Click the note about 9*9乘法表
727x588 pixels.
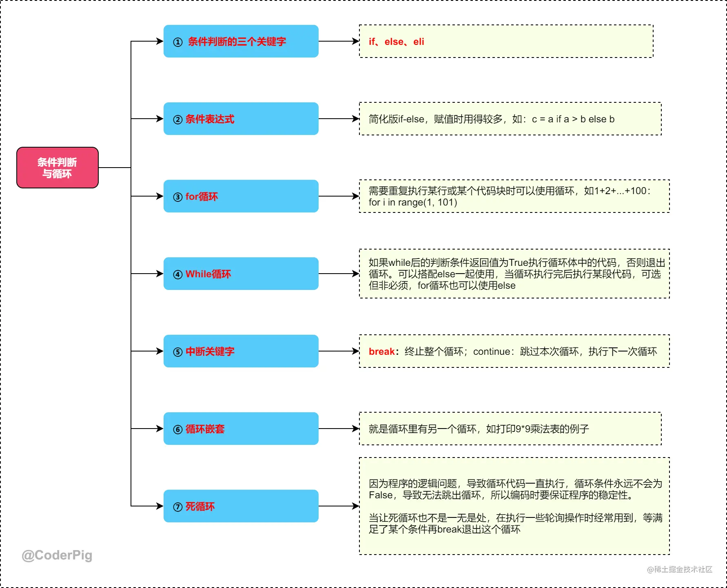click(510, 429)
